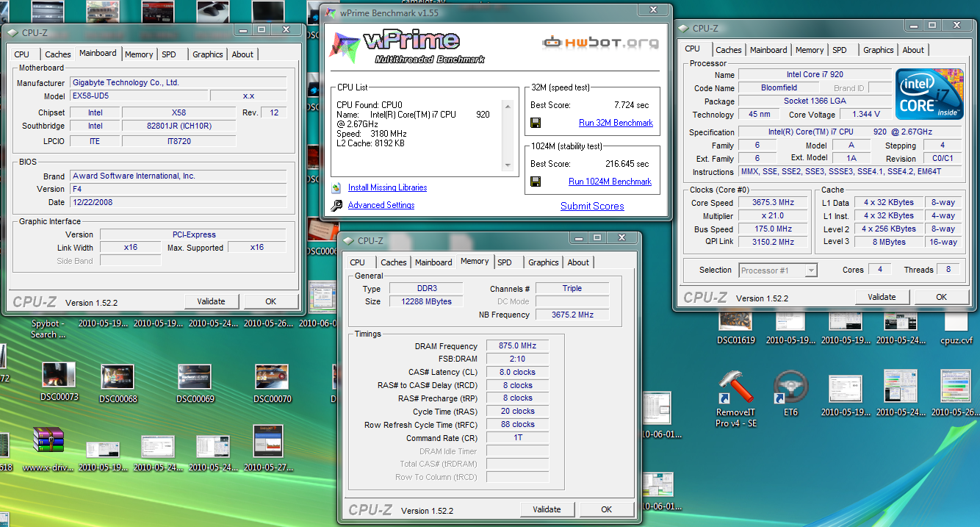
Task: Switch to Caches tab in the Mainboard CPU-Z window
Action: [x=58, y=54]
